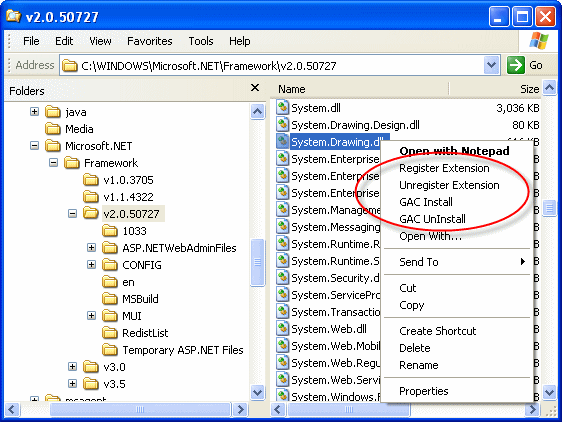The image size is (562, 422).
Task: Click the System.Drawing.Design.dll file icon
Action: pos(282,124)
